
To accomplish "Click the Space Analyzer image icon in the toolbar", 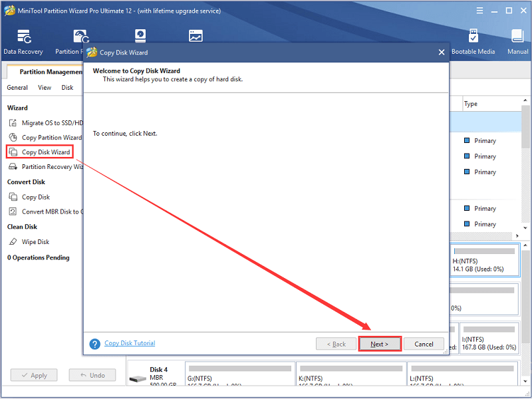I will click(x=196, y=36).
